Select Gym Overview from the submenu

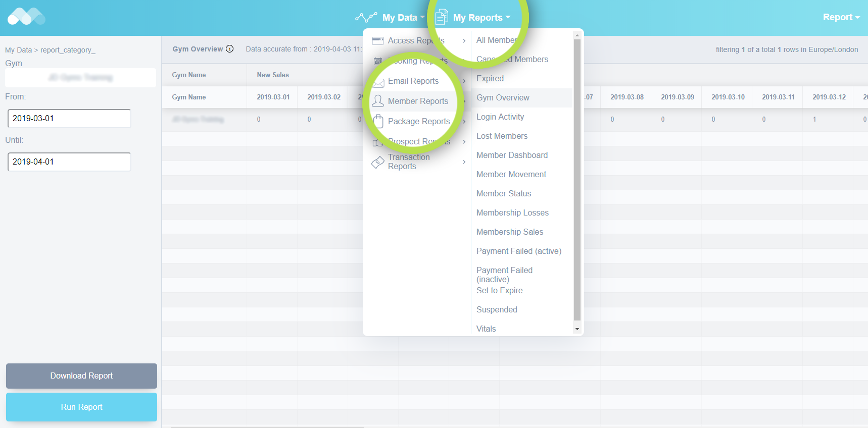point(503,98)
